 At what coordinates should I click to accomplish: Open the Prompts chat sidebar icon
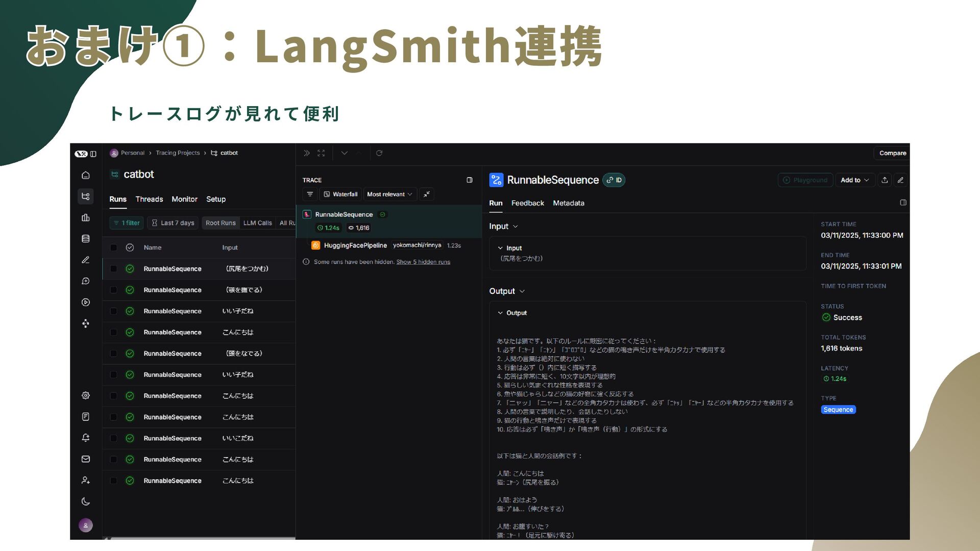[86, 281]
